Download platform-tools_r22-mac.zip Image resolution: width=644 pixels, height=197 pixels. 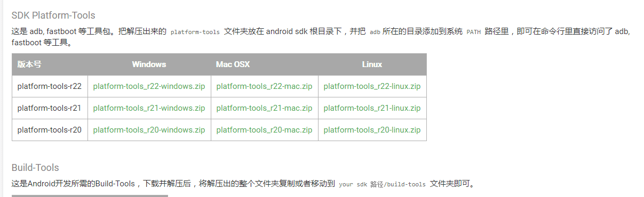point(264,86)
